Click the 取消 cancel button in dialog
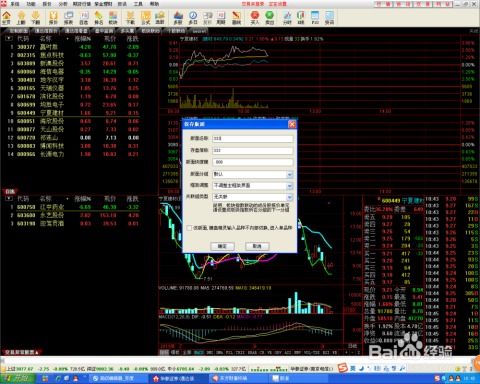The height and width of the screenshot is (384, 480). coord(257,246)
